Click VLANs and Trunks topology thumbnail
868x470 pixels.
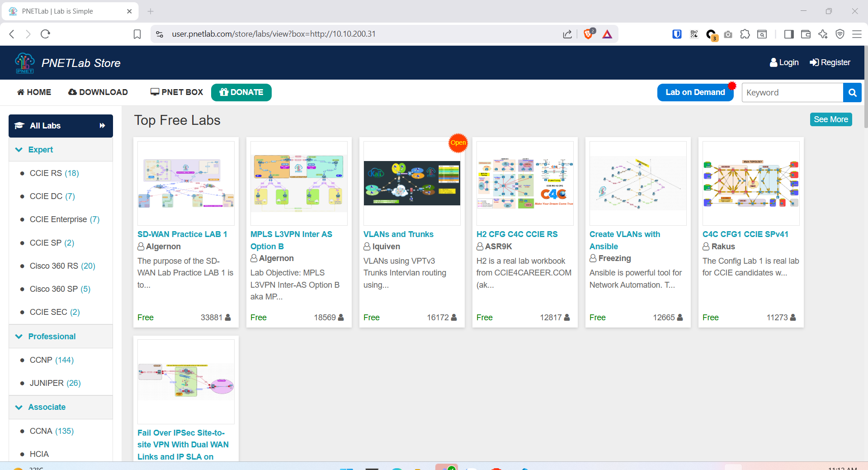(412, 183)
